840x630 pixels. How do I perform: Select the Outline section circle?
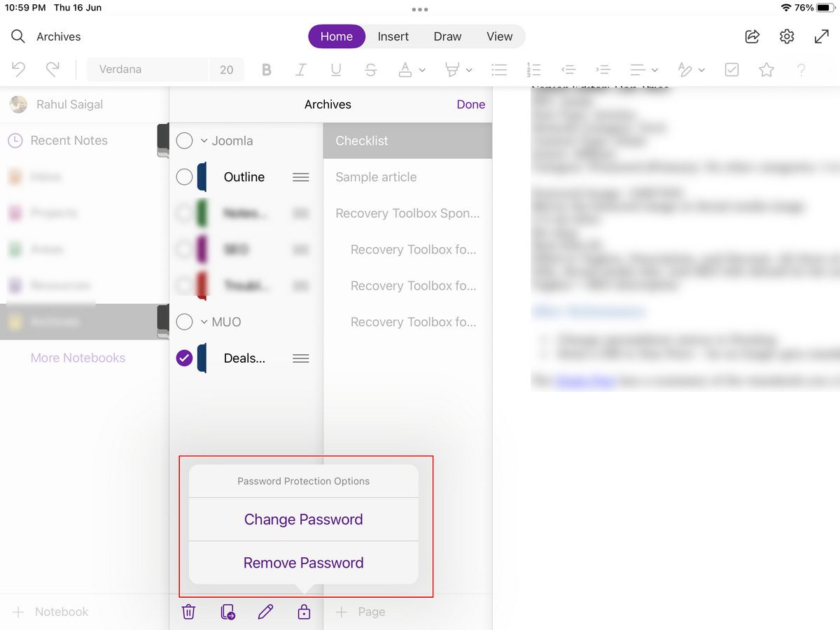[x=184, y=177]
